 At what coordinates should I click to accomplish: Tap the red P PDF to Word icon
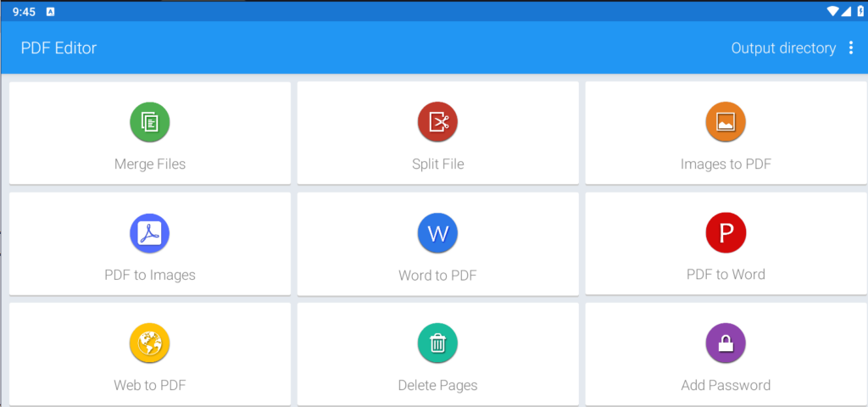[x=726, y=232]
